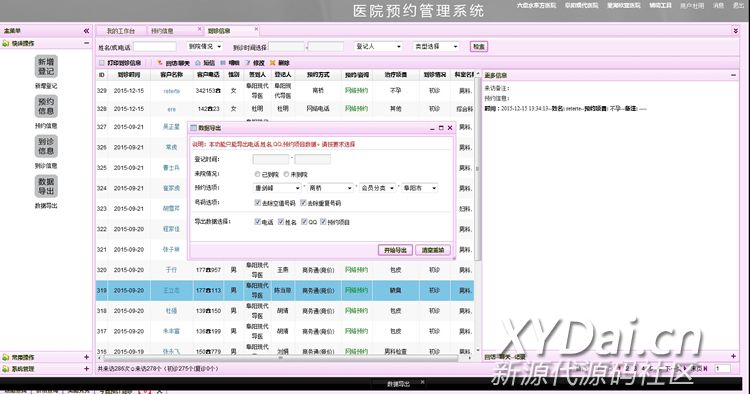Viewport: 750px width, 394px height.
Task: Open the 辅助工具 top menu item
Action: coord(661,5)
